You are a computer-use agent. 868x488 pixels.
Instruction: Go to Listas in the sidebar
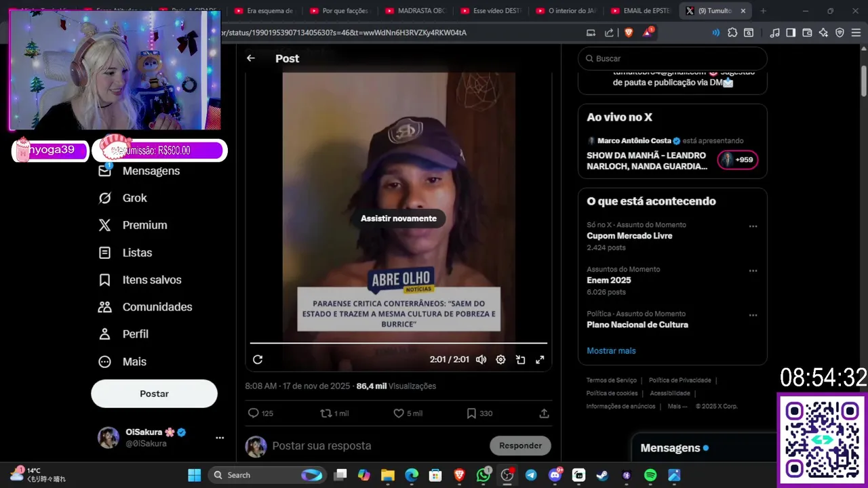125,253
